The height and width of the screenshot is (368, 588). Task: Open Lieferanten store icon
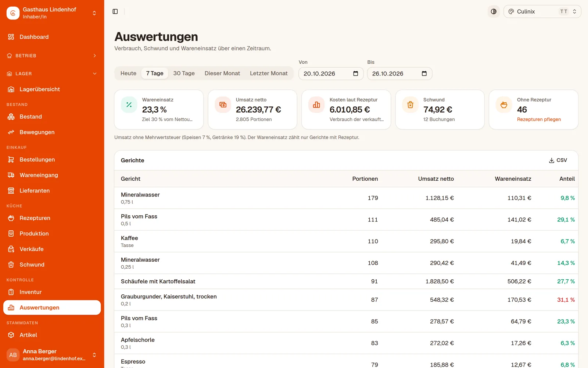pos(11,191)
